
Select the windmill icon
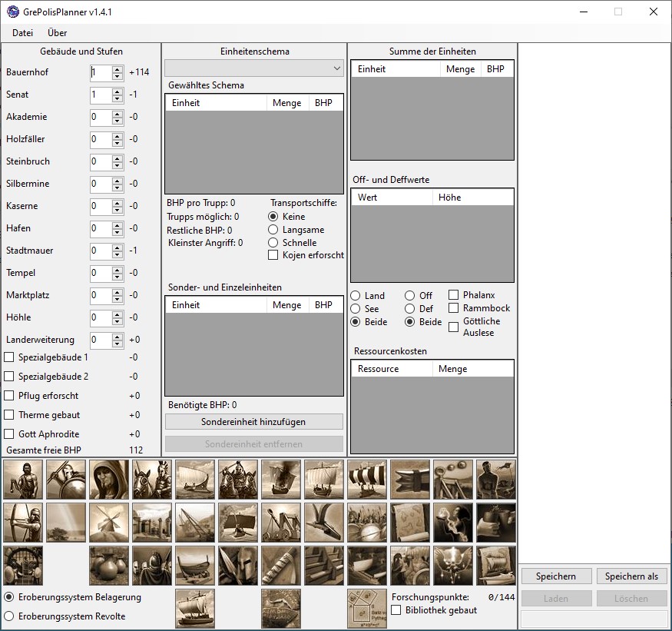click(x=109, y=523)
